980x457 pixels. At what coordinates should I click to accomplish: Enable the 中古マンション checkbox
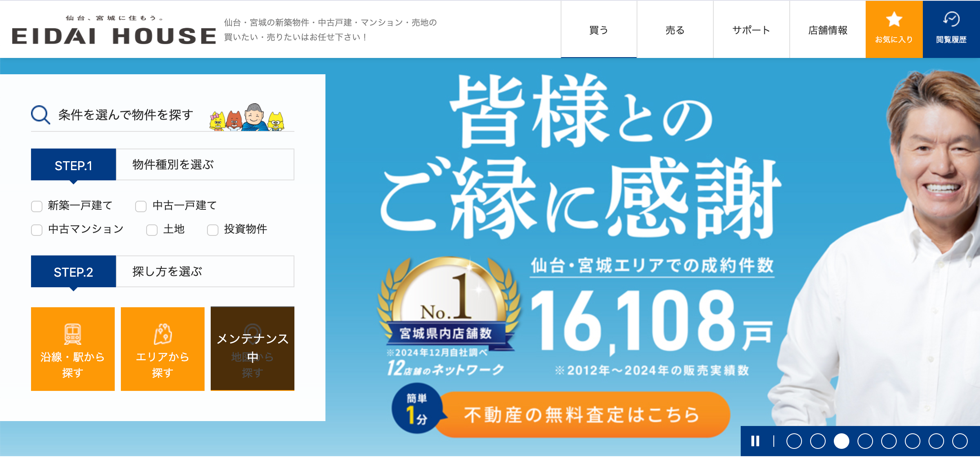pyautogui.click(x=36, y=229)
